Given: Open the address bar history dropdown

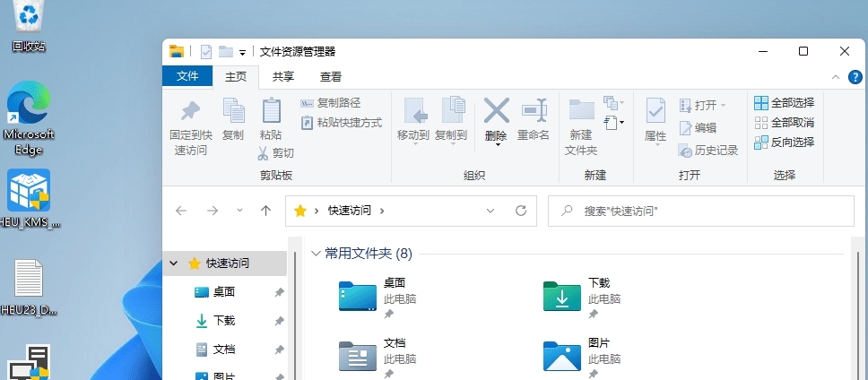Looking at the screenshot, I should (x=490, y=211).
